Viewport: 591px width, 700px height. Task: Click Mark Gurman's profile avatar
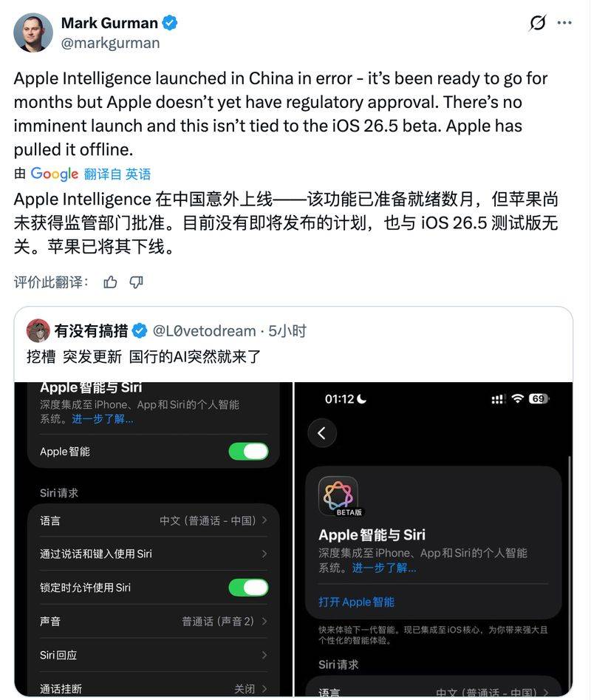pos(33,33)
